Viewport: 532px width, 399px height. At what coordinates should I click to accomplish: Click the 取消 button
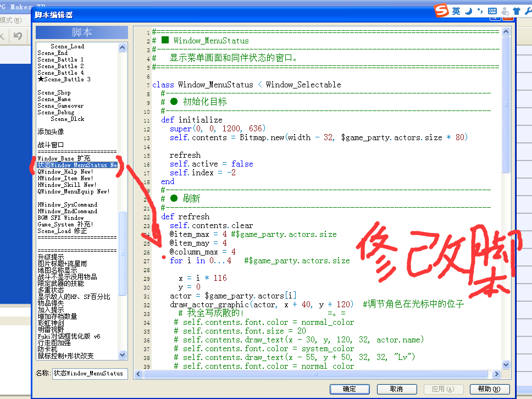pos(396,389)
